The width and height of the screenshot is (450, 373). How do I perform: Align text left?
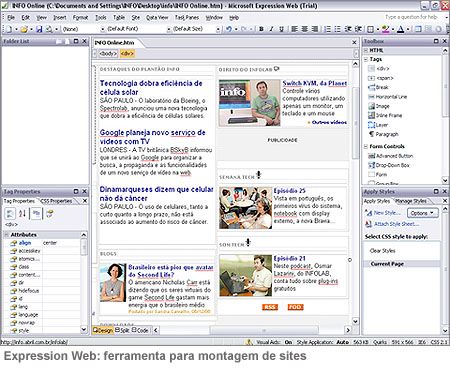pyautogui.click(x=294, y=29)
